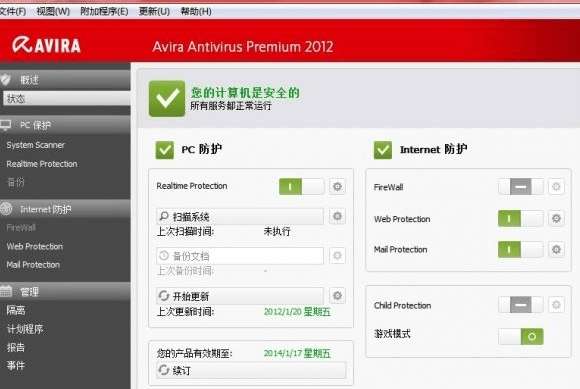Click the large green security status checkmark
This screenshot has width=580, height=389.
(167, 99)
